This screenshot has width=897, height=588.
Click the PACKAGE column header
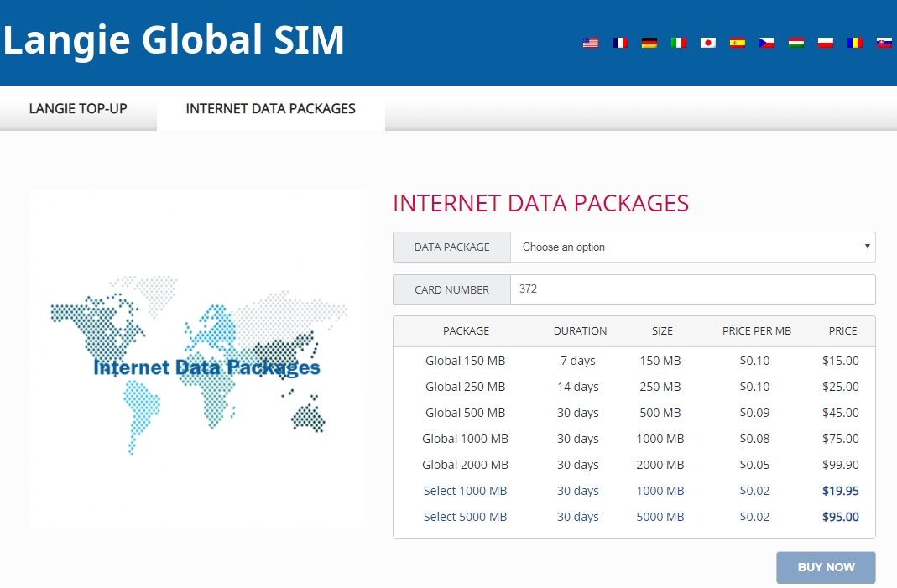(x=466, y=331)
